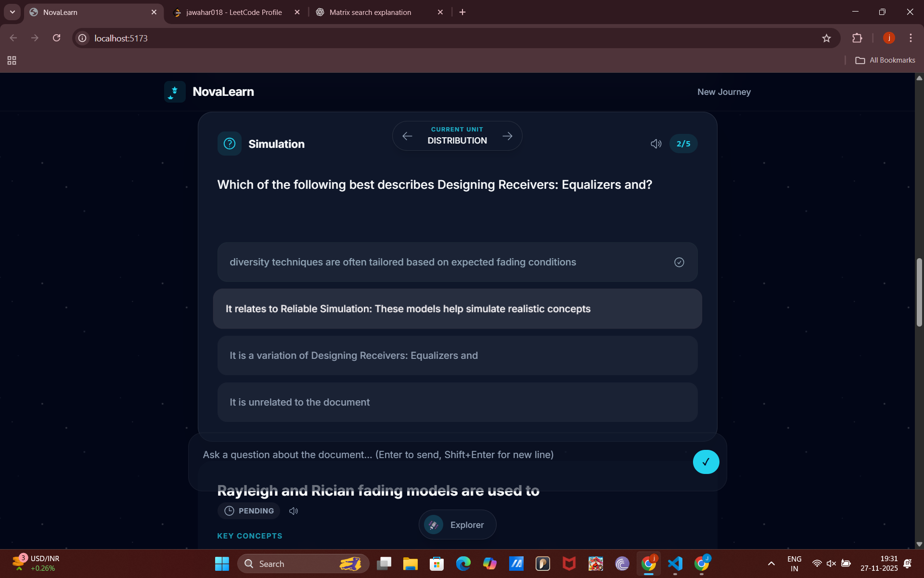The image size is (924, 578).
Task: Go to previous unit with left arrow
Action: coord(407,136)
